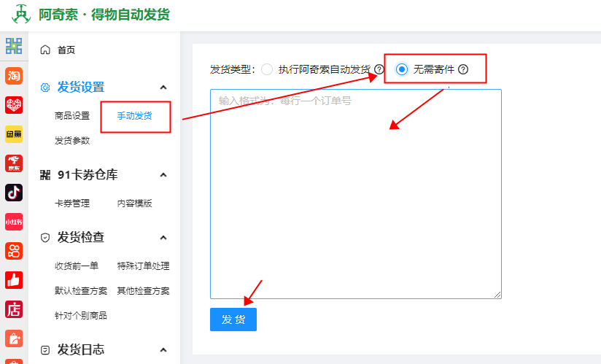Click the QR-style icon beside 91卡券仓库
This screenshot has width=601, height=364.
point(45,175)
